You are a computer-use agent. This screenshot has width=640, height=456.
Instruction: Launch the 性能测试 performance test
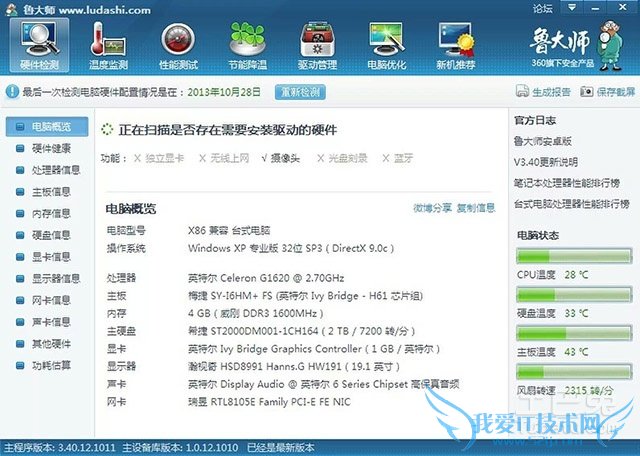(x=178, y=46)
